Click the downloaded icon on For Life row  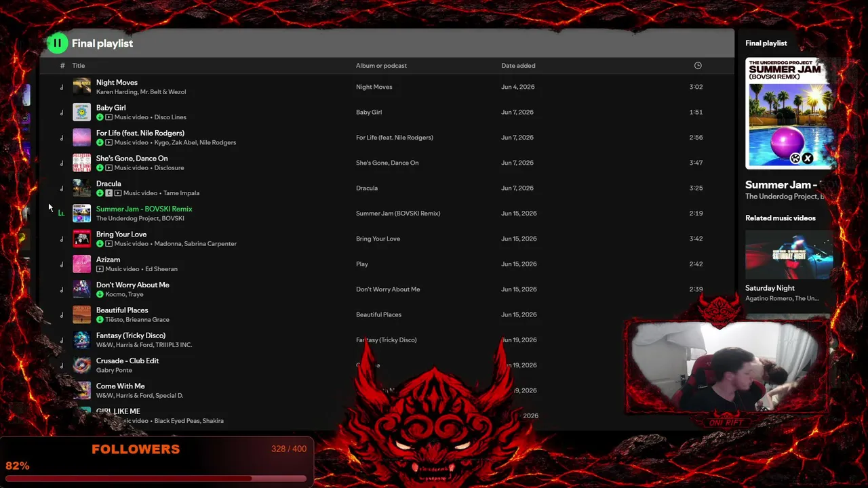[100, 142]
